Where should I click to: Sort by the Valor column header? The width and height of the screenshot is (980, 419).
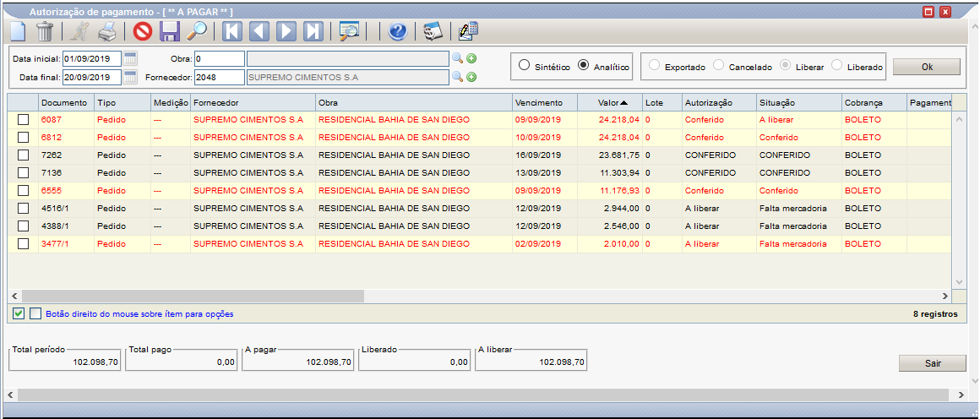point(609,102)
